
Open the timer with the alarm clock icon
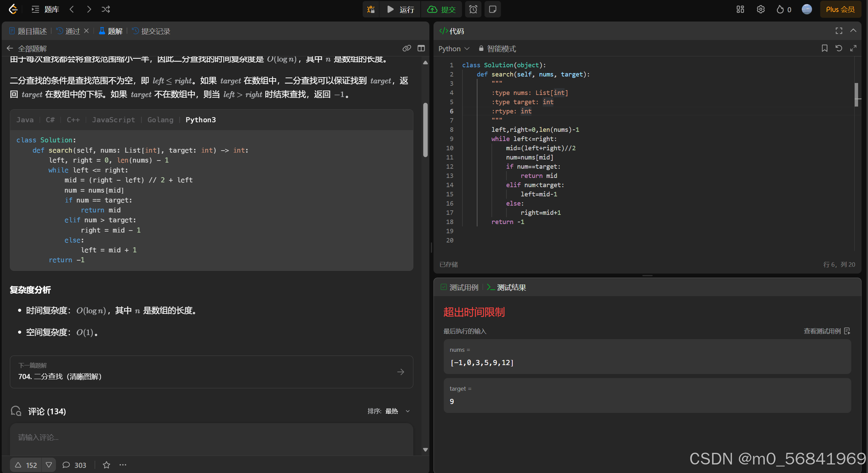point(473,9)
